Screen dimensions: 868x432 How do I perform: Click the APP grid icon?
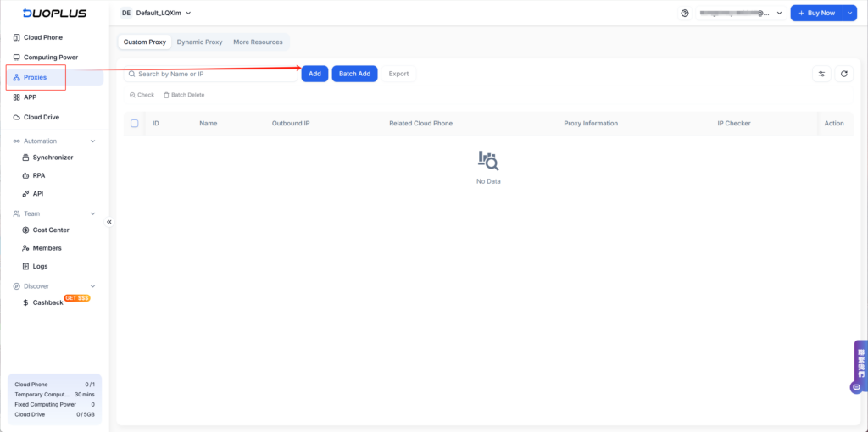coord(17,97)
